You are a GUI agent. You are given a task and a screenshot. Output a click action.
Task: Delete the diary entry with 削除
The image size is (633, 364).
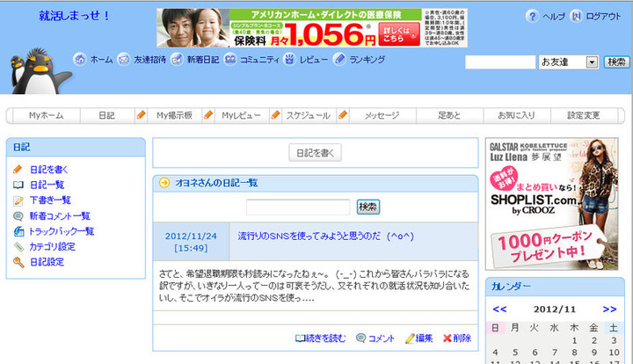pyautogui.click(x=456, y=339)
